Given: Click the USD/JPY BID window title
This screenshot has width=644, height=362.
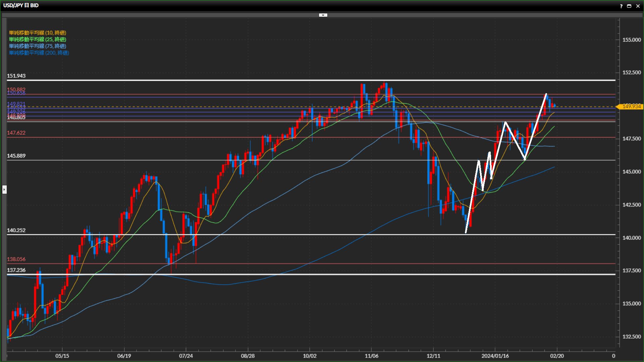Looking at the screenshot, I should [21, 5].
